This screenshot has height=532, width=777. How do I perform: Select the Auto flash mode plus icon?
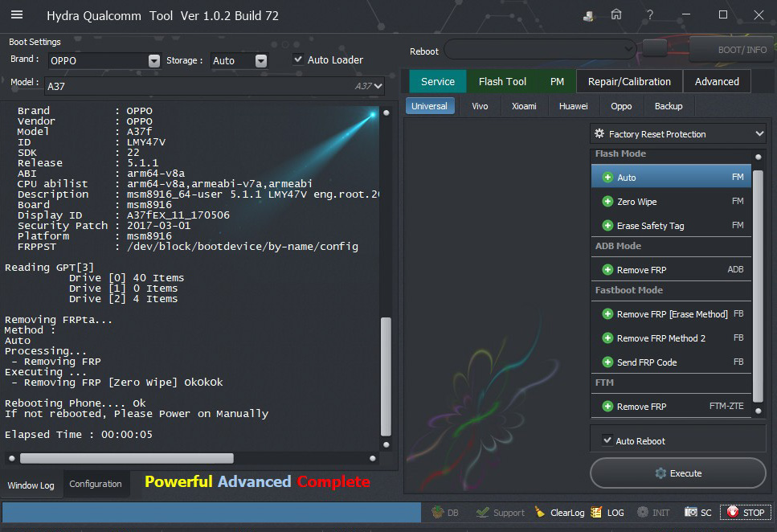607,178
